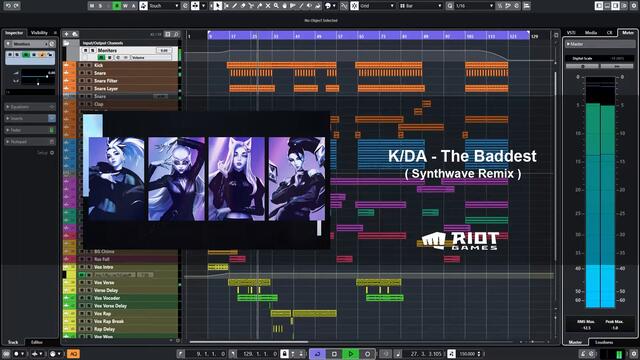This screenshot has width=640, height=360.
Task: Click the Record button in transport
Action: pyautogui.click(x=367, y=354)
